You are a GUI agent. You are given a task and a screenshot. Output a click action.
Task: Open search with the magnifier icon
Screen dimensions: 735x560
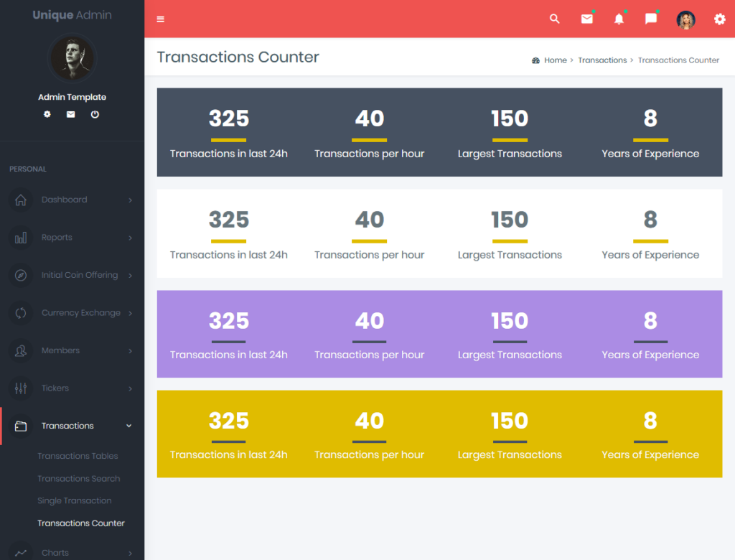point(554,19)
